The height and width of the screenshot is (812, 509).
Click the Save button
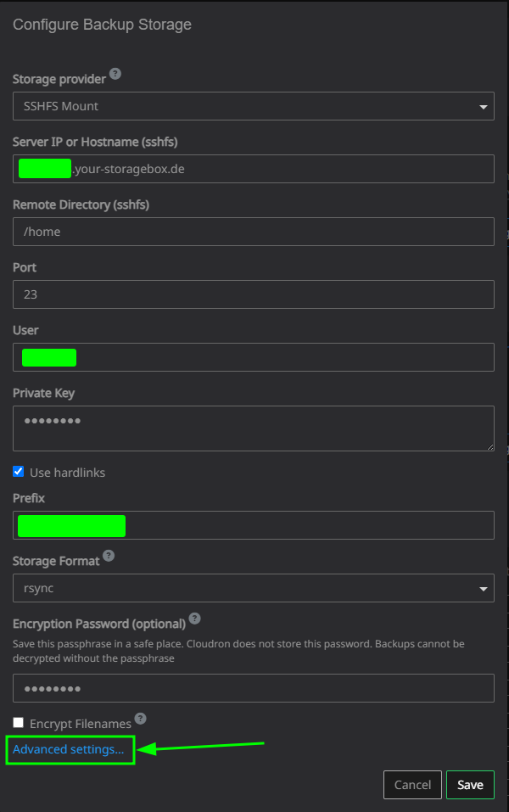(x=470, y=785)
